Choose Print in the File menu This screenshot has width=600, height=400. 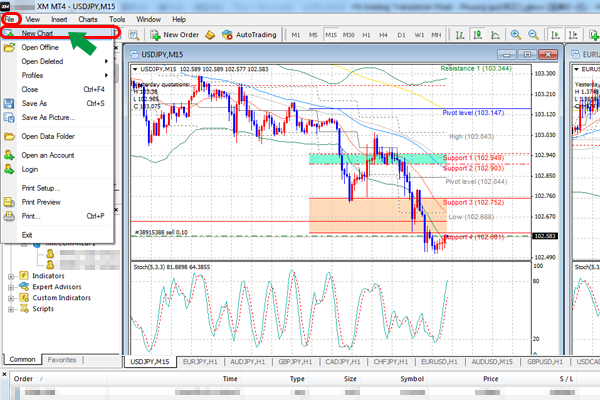57,216
